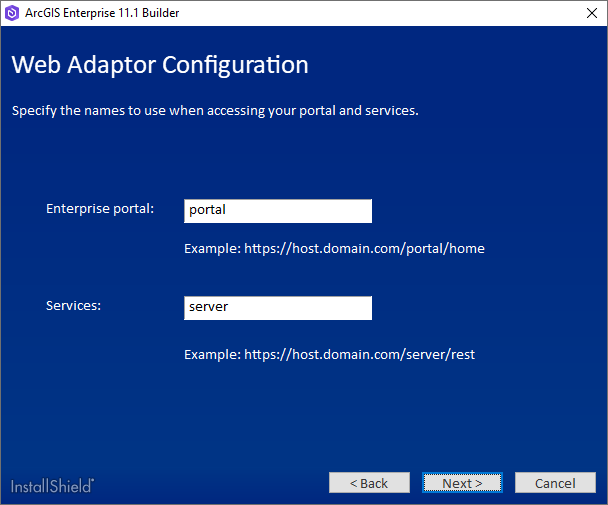Click the ArcGIS Enterprise icon in title bar
The height and width of the screenshot is (505, 608).
coord(12,13)
